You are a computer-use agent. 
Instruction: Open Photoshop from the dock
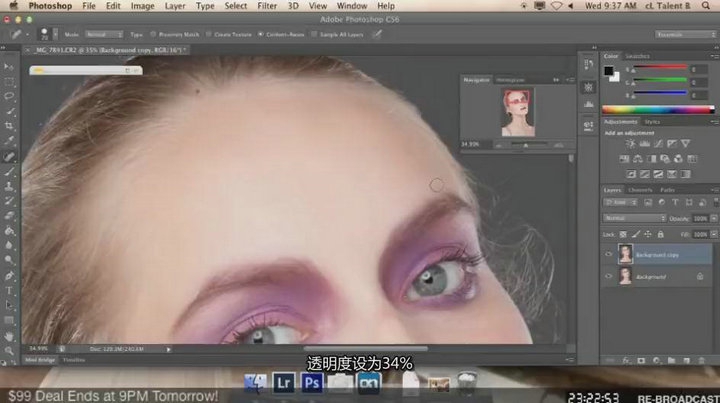click(311, 382)
